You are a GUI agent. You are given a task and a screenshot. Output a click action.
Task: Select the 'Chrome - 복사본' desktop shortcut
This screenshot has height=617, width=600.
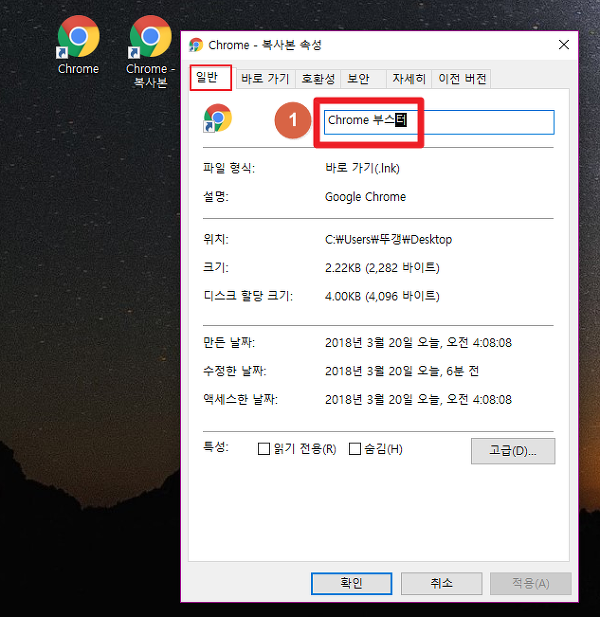(x=151, y=51)
